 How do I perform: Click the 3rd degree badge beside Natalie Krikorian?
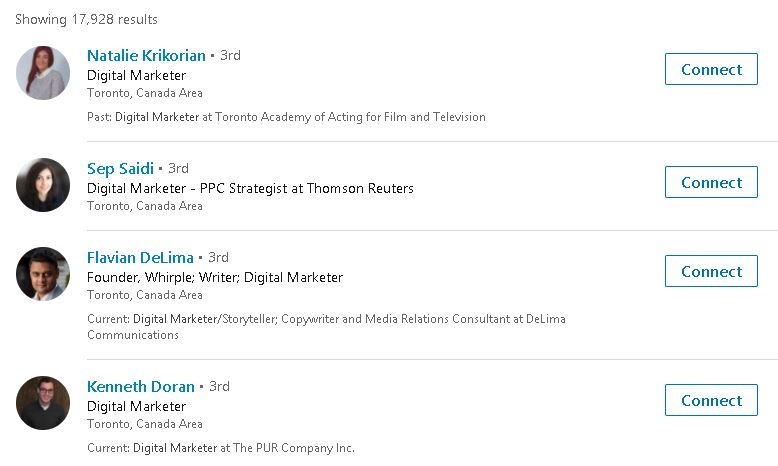pyautogui.click(x=230, y=56)
